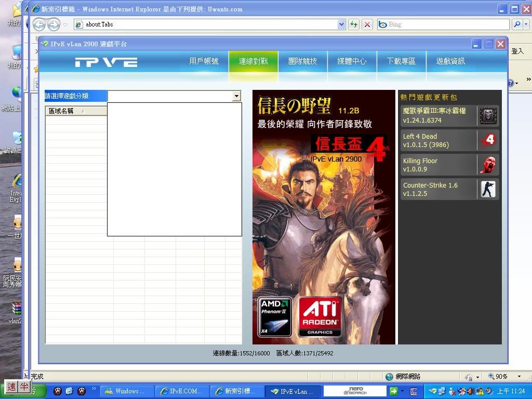This screenshot has width=532, height=399.
Task: Go to the 下載專區 tab
Action: click(x=401, y=61)
